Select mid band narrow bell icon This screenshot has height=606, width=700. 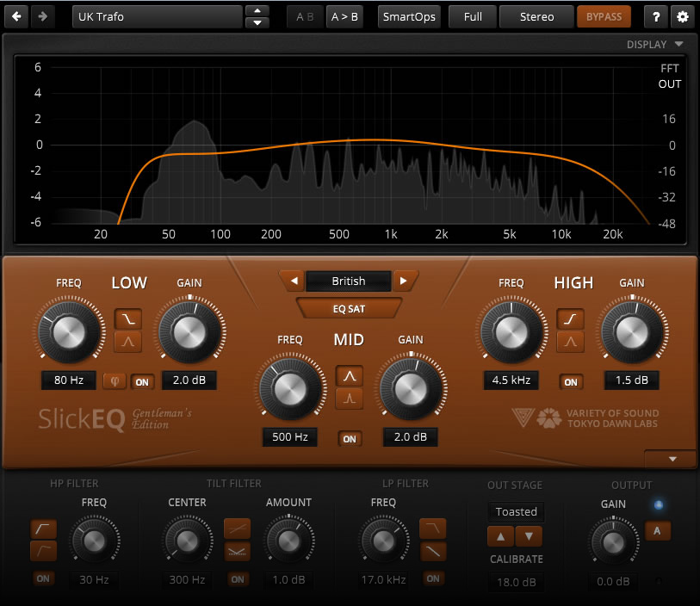coord(349,399)
